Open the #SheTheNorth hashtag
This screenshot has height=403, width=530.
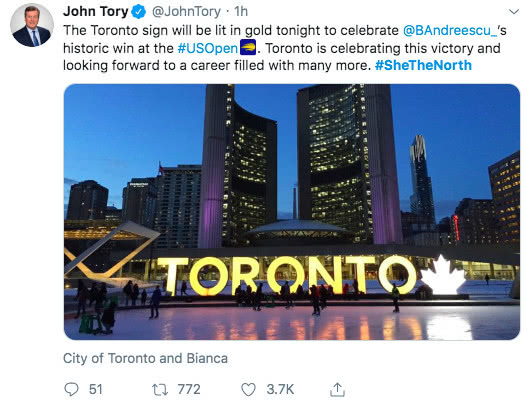point(423,65)
